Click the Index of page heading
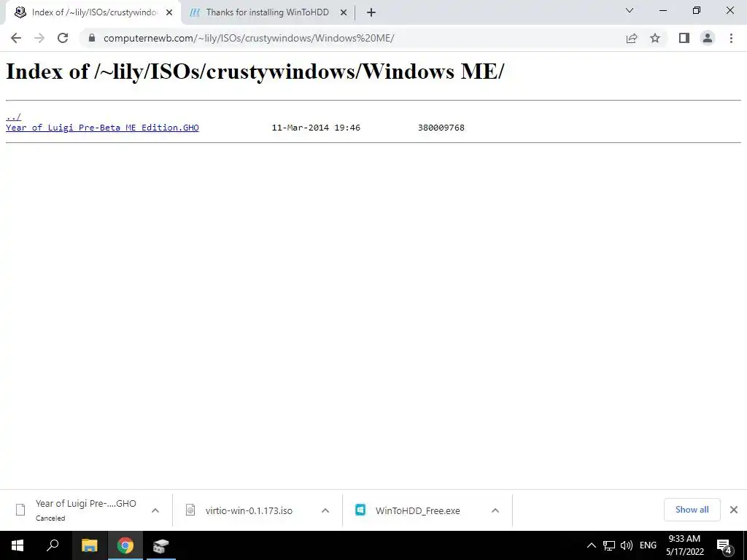747x560 pixels. click(255, 72)
